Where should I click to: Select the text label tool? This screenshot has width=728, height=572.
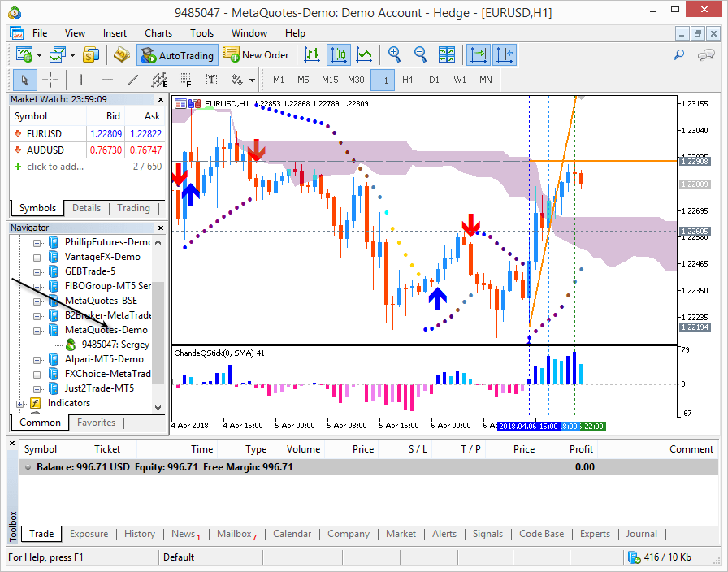point(211,80)
